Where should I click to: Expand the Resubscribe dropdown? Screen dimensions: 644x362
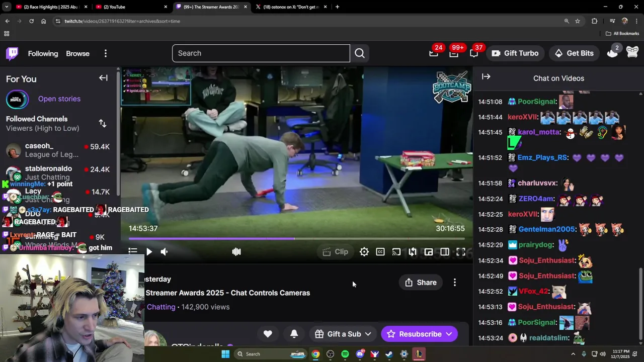[x=449, y=334]
